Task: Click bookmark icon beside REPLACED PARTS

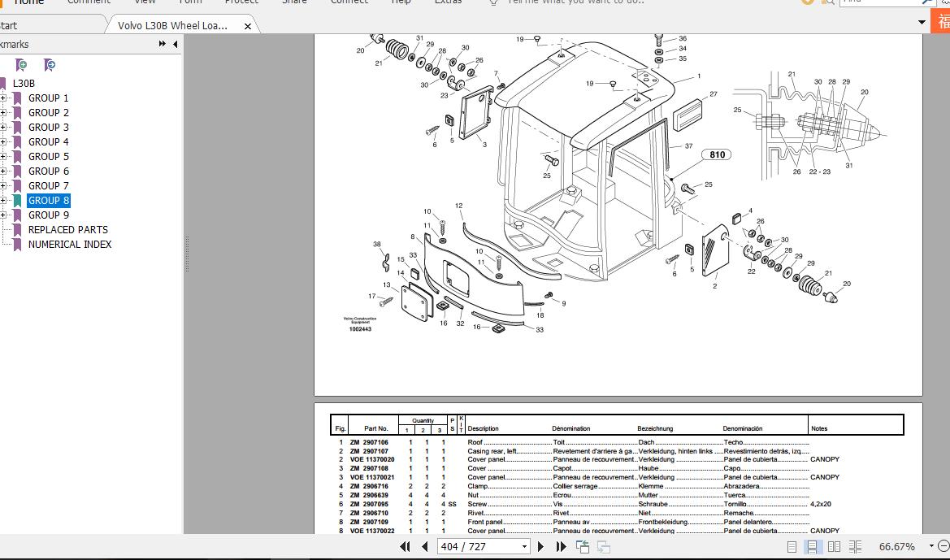Action: click(x=17, y=230)
